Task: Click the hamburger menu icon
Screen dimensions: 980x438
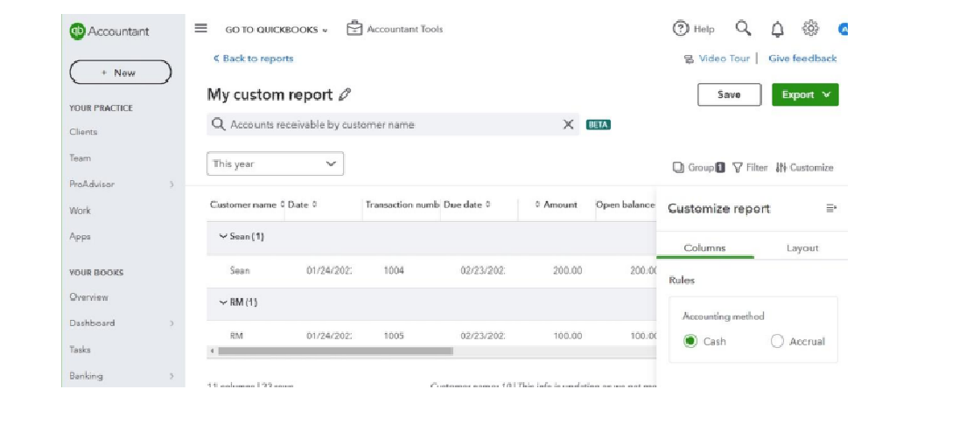Action: (200, 28)
